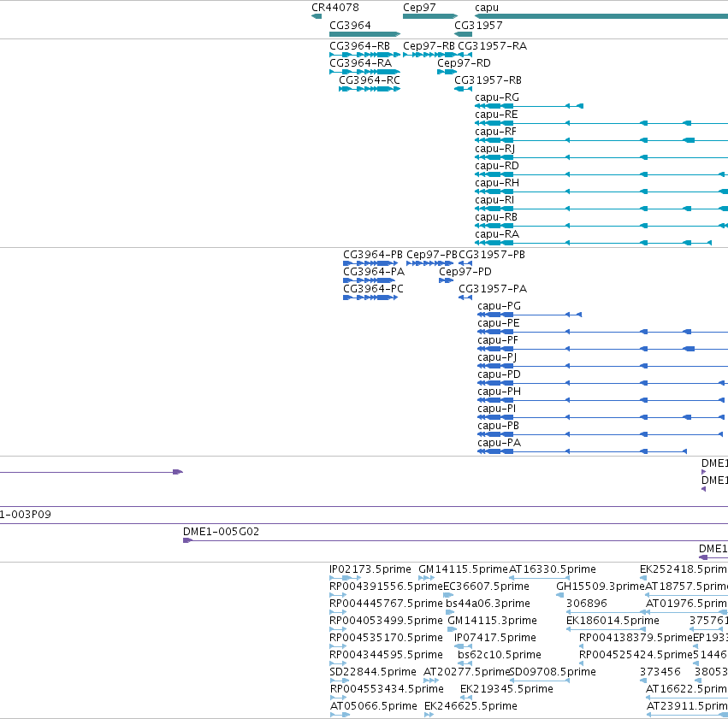Open the capu-PB protein label

pyautogui.click(x=498, y=427)
